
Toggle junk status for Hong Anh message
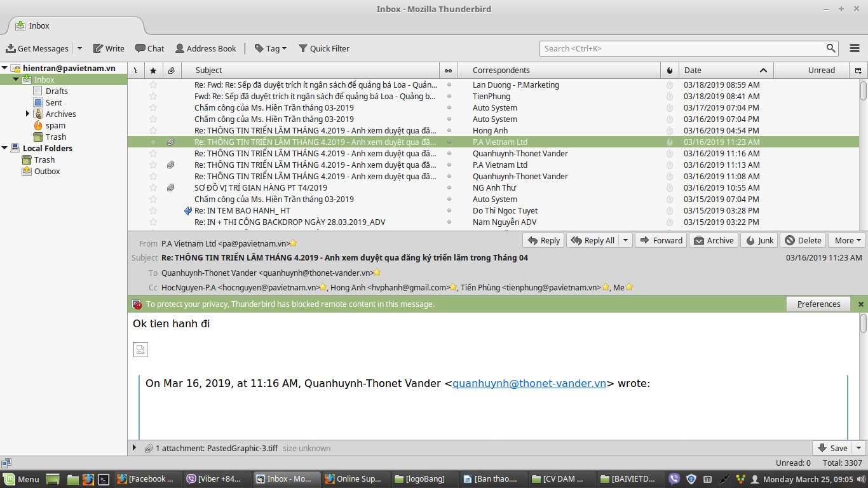(670, 130)
